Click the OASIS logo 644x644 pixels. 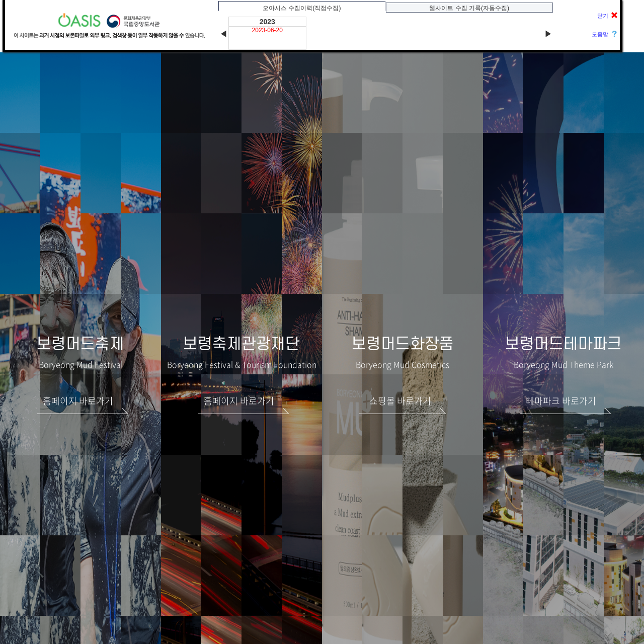click(79, 21)
